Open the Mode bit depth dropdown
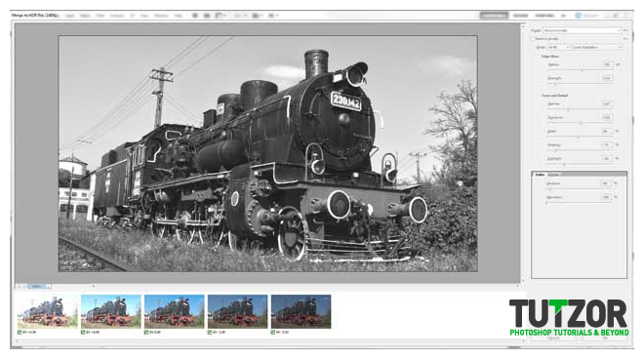The image size is (644, 359). coord(558,47)
